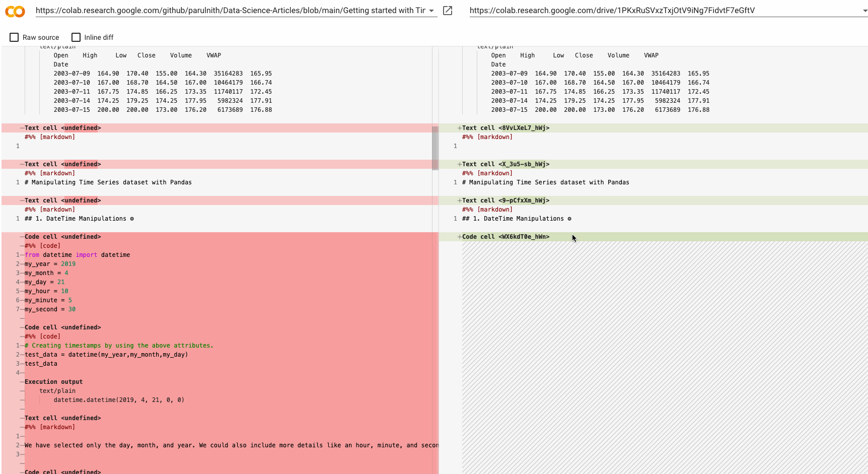Select the right DateTime Manipulations heading line
The image size is (868, 474).
pyautogui.click(x=517, y=219)
